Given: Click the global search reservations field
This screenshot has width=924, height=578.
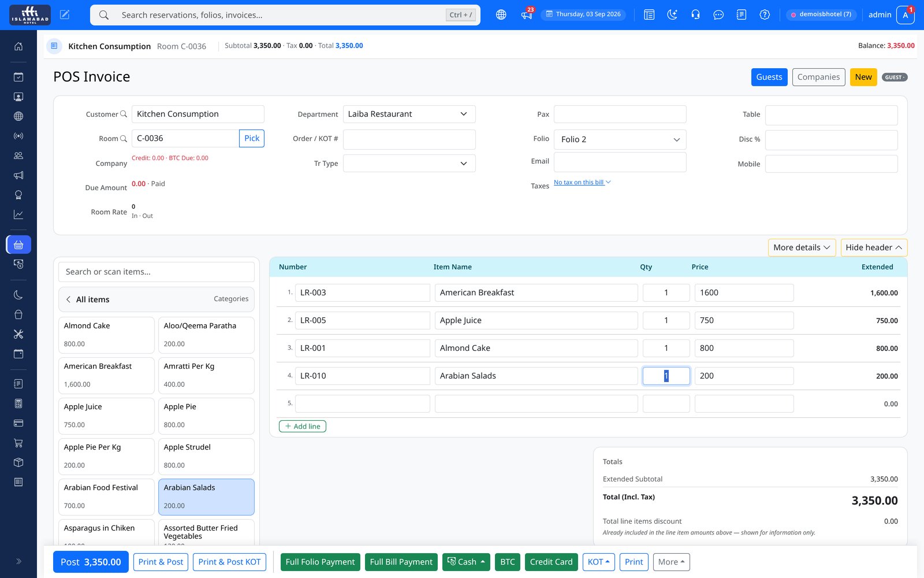Looking at the screenshot, I should (285, 15).
